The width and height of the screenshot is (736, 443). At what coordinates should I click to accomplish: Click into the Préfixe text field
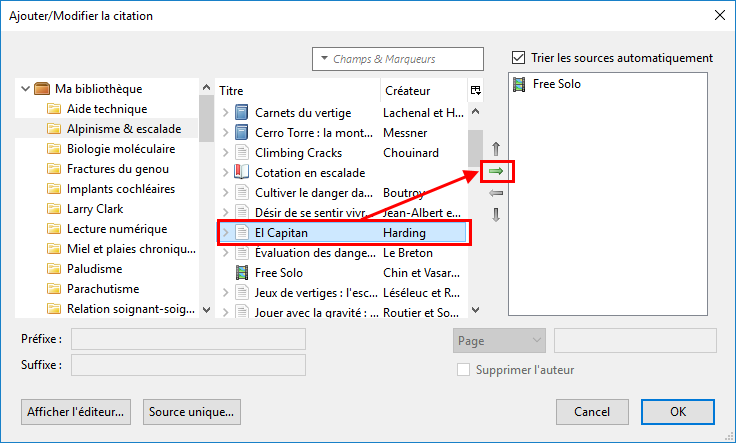coord(188,339)
